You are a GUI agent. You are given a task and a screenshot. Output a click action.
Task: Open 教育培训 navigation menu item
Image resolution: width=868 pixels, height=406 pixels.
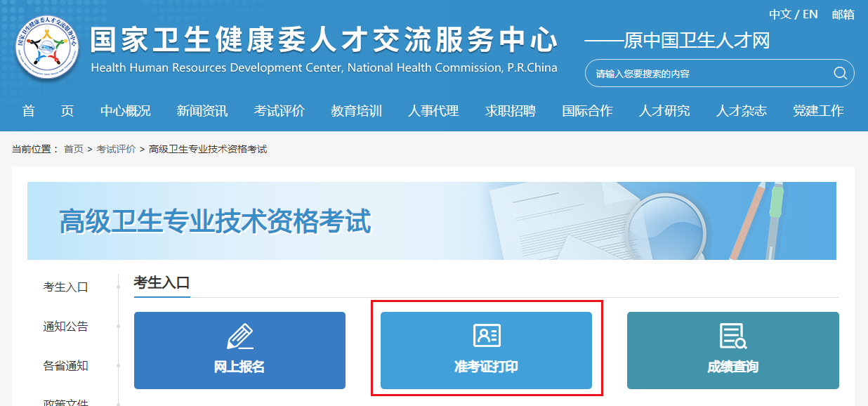pos(357,110)
